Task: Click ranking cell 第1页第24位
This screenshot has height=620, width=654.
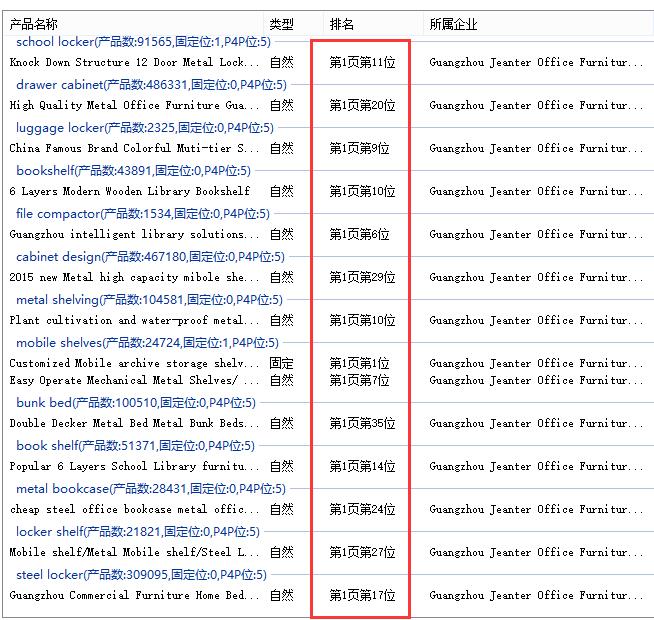Action: point(362,509)
